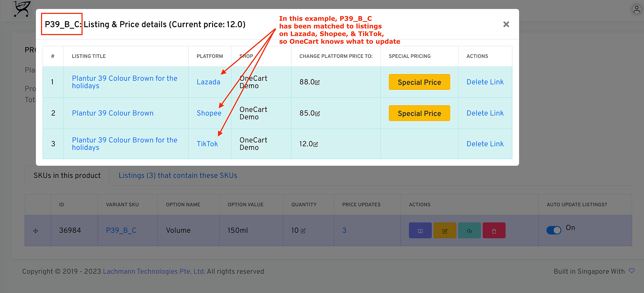Click the drag handle icon in SKU row

(36, 231)
